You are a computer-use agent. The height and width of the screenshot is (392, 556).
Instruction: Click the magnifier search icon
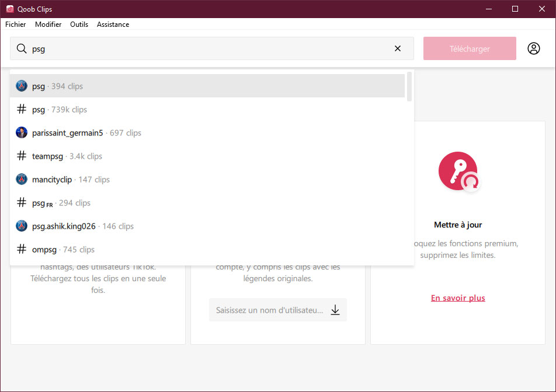pos(22,48)
